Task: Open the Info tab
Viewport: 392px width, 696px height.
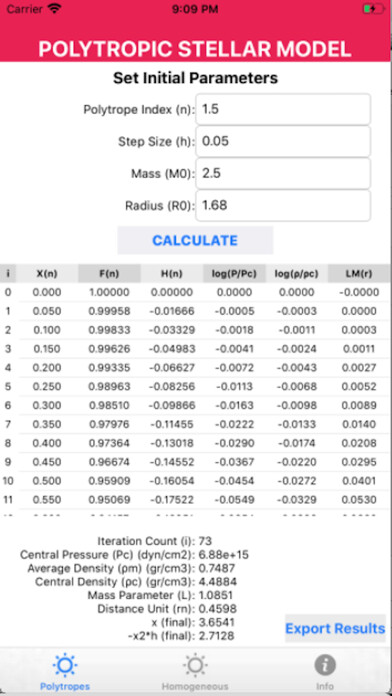Action: [x=325, y=672]
